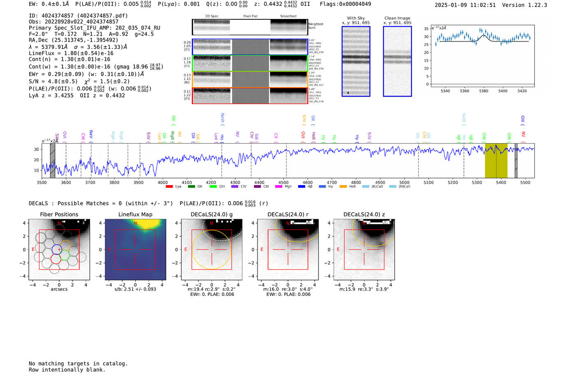Click the s/b: 2.51 +/- 0.093 caption
The image size is (576, 392).
(135, 289)
